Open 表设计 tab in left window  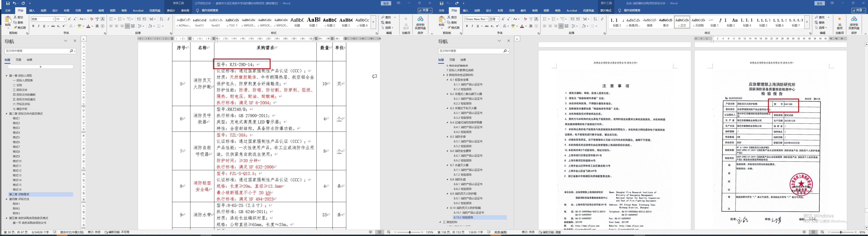coord(171,10)
